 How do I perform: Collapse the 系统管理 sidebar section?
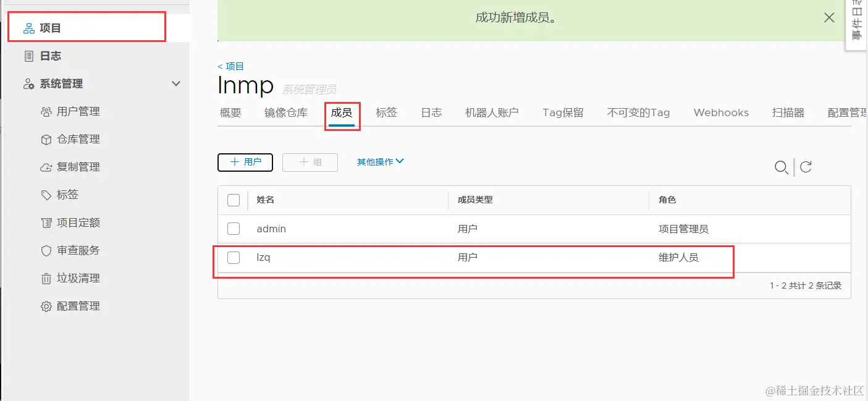(176, 84)
